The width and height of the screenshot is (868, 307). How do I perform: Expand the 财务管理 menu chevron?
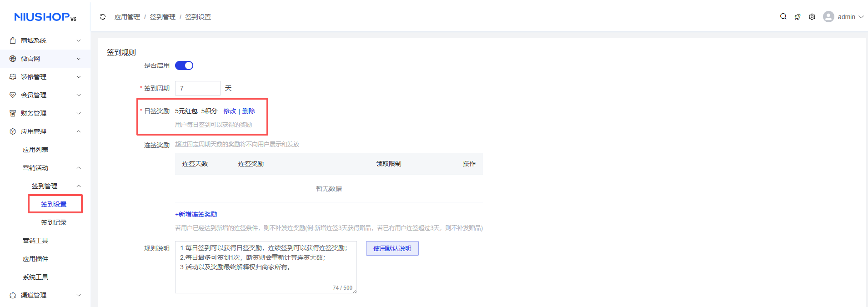click(x=79, y=113)
